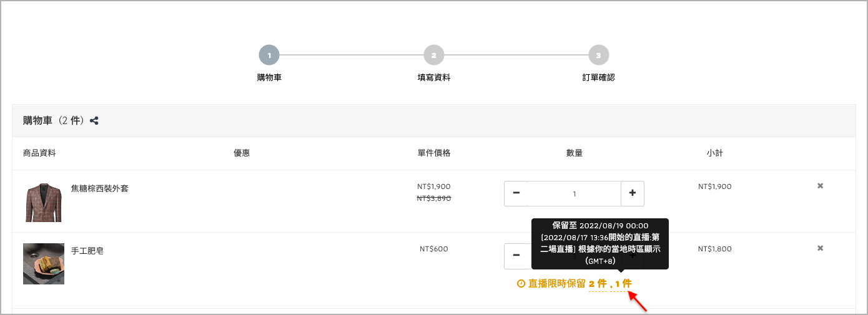Click the 單件價格 column header

pyautogui.click(x=434, y=153)
